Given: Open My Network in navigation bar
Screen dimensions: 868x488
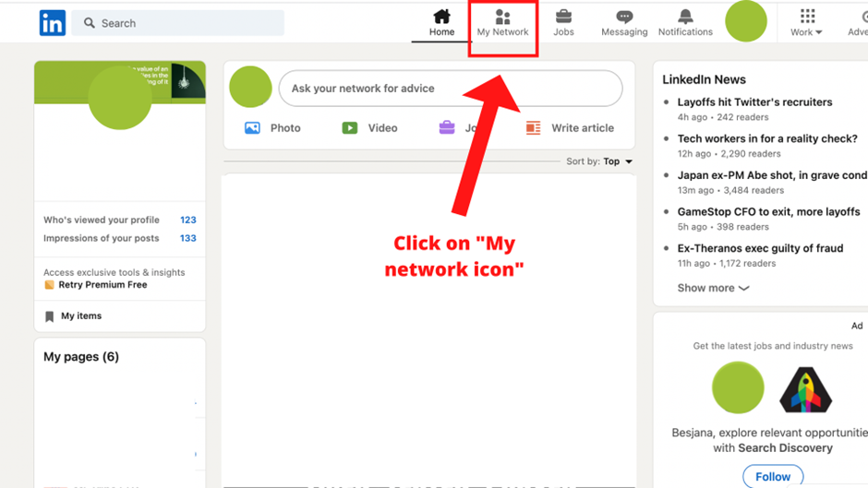Looking at the screenshot, I should [502, 23].
